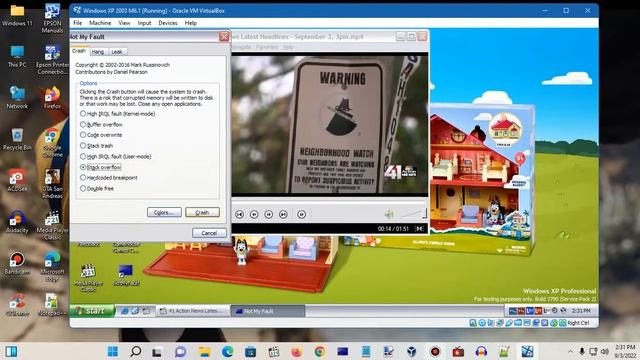
Task: Open the blue monitor shortcut on XP desktop
Action: point(126,275)
